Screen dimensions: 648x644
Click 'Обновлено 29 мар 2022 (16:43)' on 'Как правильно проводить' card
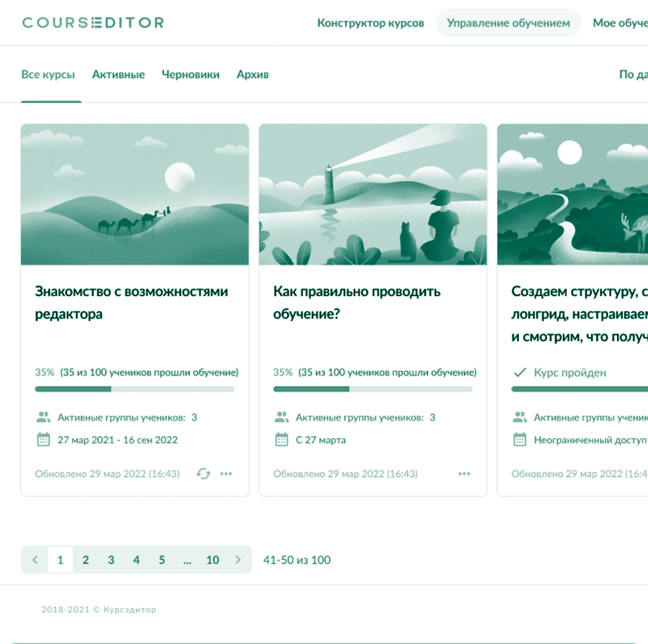345,474
